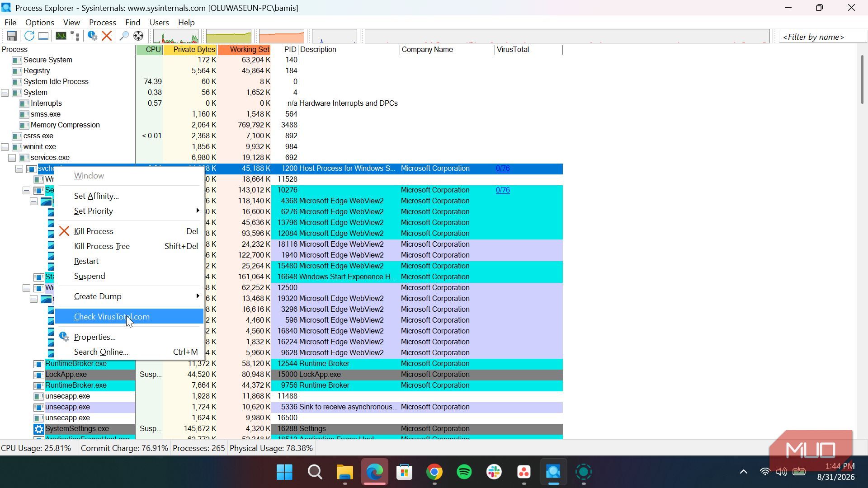This screenshot has height=488, width=868.
Task: Sort by Company Name column header
Action: [x=447, y=50]
